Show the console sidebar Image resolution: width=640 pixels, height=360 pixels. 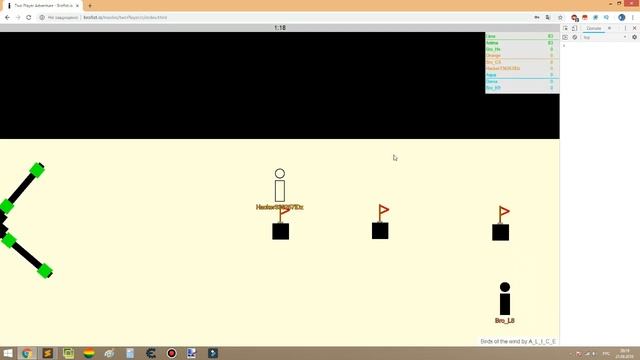click(x=565, y=37)
